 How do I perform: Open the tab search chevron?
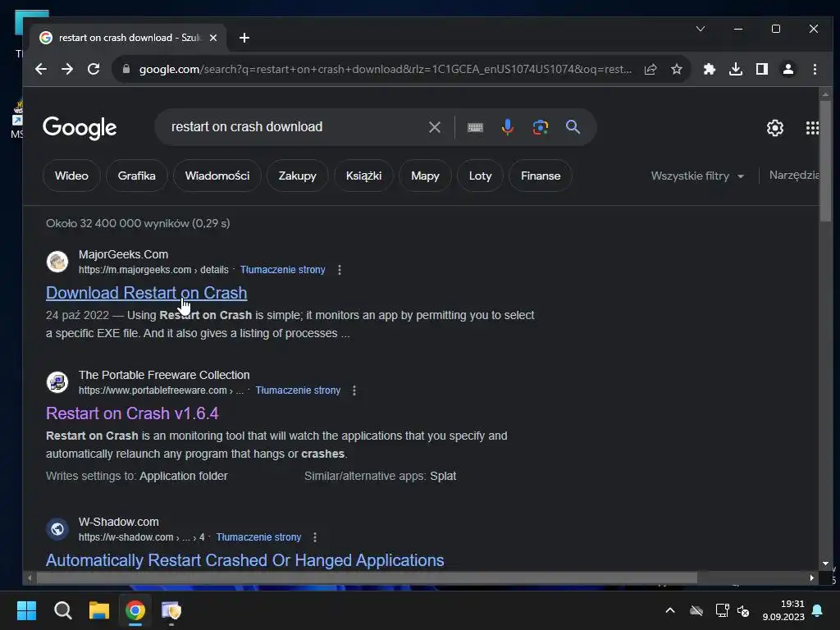(x=701, y=29)
